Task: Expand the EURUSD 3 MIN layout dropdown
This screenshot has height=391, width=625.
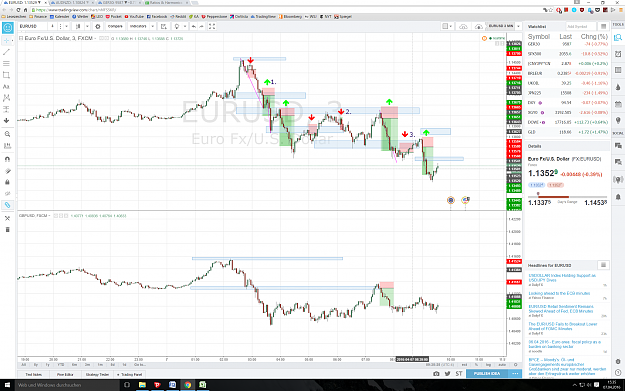Action: click(x=519, y=26)
